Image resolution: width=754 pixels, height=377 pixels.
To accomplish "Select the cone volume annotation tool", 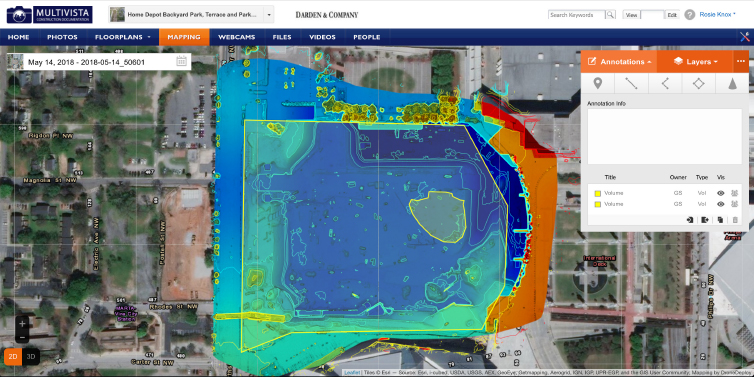I will point(732,84).
